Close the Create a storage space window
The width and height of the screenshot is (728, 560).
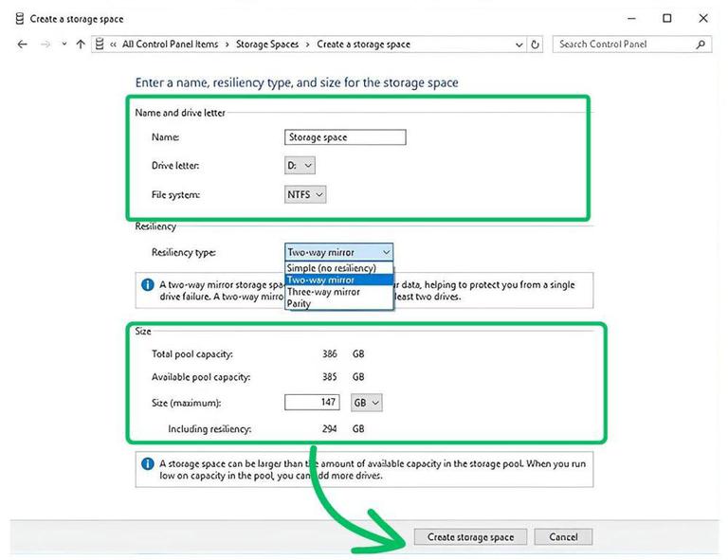pyautogui.click(x=703, y=18)
